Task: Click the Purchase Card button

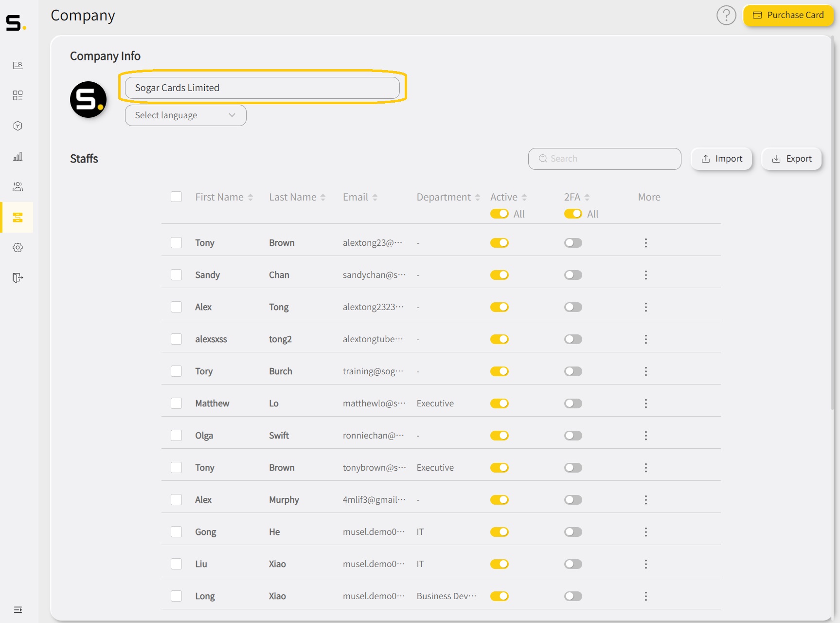Action: (x=788, y=15)
